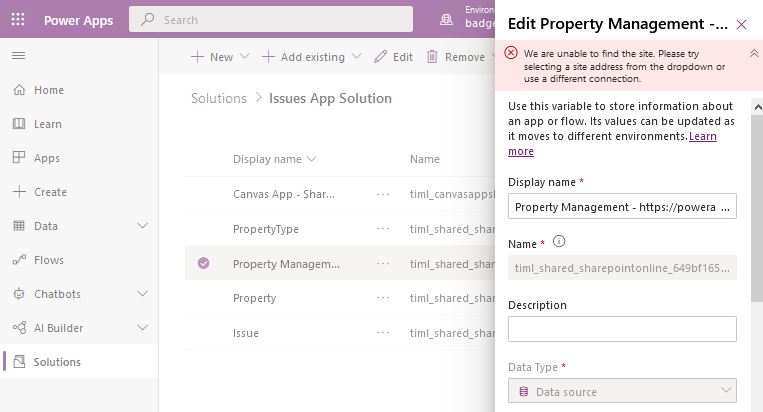Go to Solutions in navigation
This screenshot has height=412, width=763.
pos(57,362)
